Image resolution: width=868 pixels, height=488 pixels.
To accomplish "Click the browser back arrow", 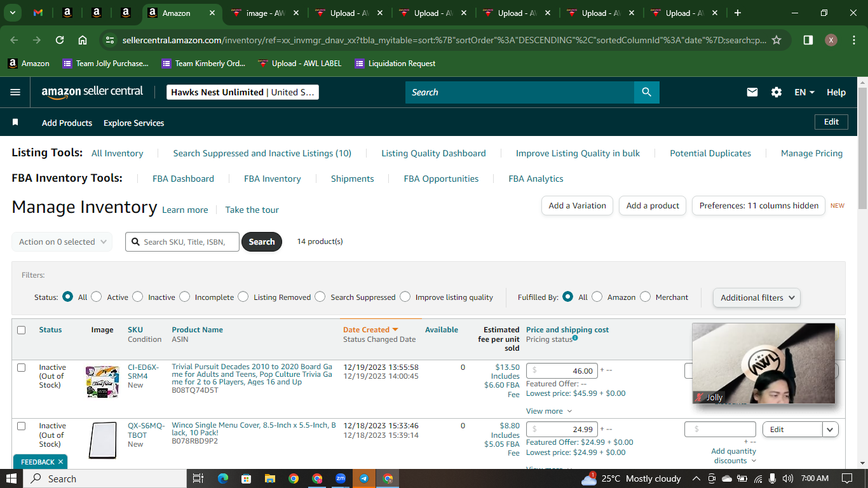I will coord(15,40).
